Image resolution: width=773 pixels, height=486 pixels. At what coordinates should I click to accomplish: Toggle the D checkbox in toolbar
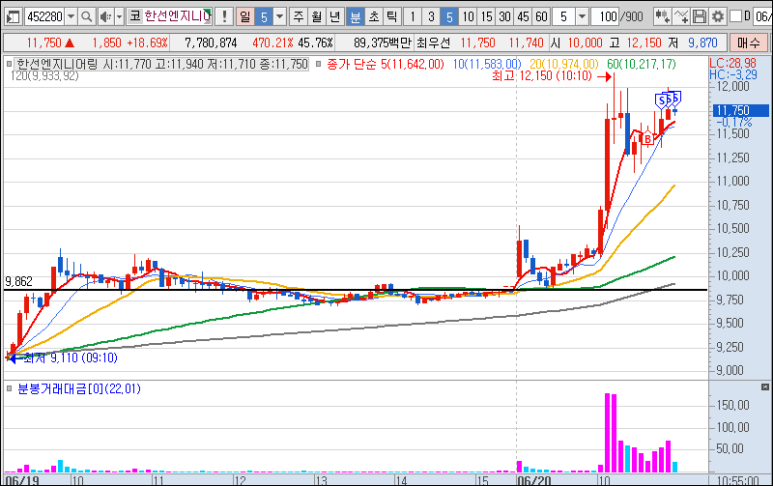click(x=736, y=17)
